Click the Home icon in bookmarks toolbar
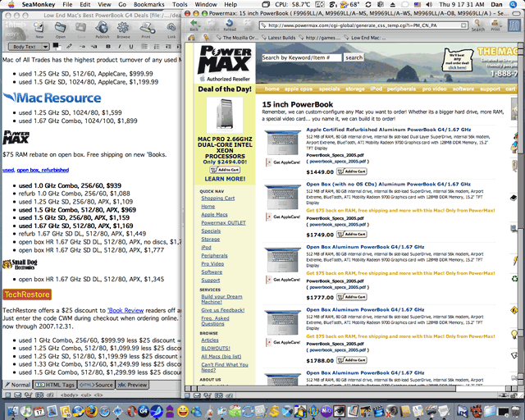Image resolution: width=525 pixels, height=420 pixels. pos(191,38)
